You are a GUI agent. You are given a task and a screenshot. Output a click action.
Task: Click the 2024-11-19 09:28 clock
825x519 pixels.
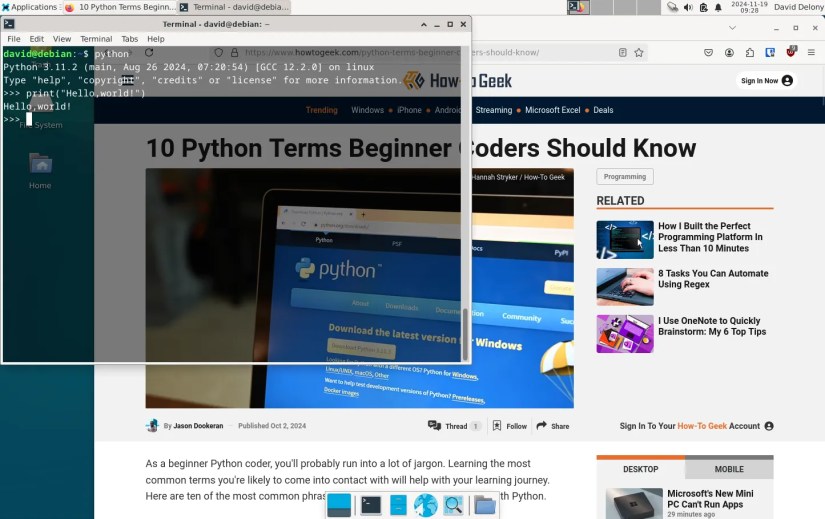pos(749,7)
